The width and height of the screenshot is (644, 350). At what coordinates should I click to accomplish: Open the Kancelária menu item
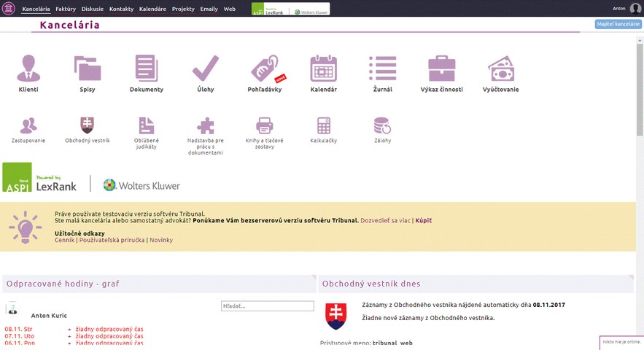[36, 9]
